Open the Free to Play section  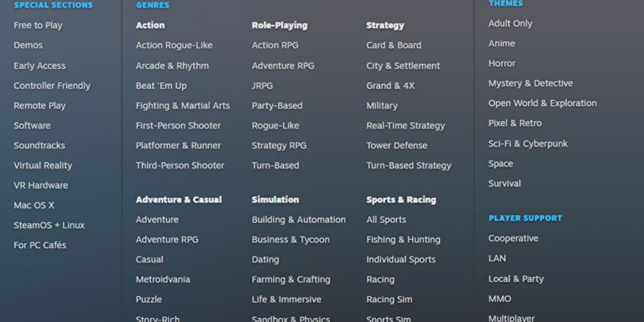coord(38,25)
